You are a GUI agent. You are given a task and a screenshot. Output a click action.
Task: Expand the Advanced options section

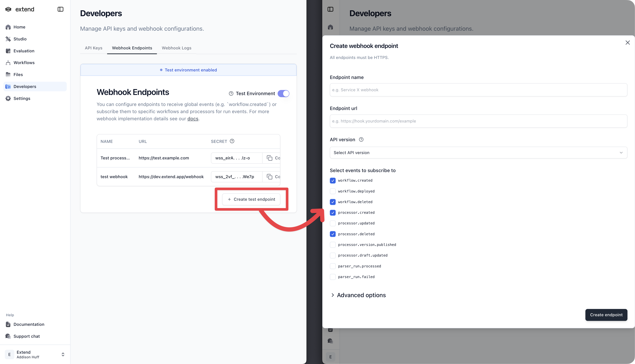361,295
